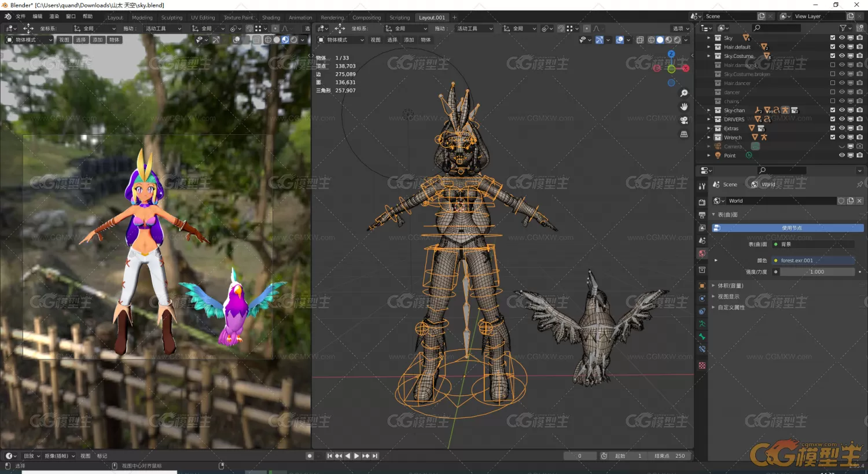Open the Bone properties tab icon
Image resolution: width=868 pixels, height=474 pixels.
coord(702,337)
